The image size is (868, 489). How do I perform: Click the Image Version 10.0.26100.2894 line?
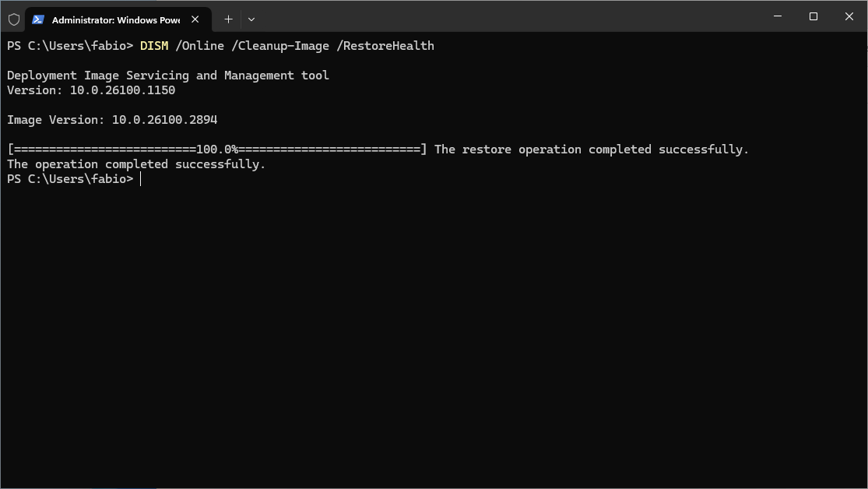click(112, 120)
